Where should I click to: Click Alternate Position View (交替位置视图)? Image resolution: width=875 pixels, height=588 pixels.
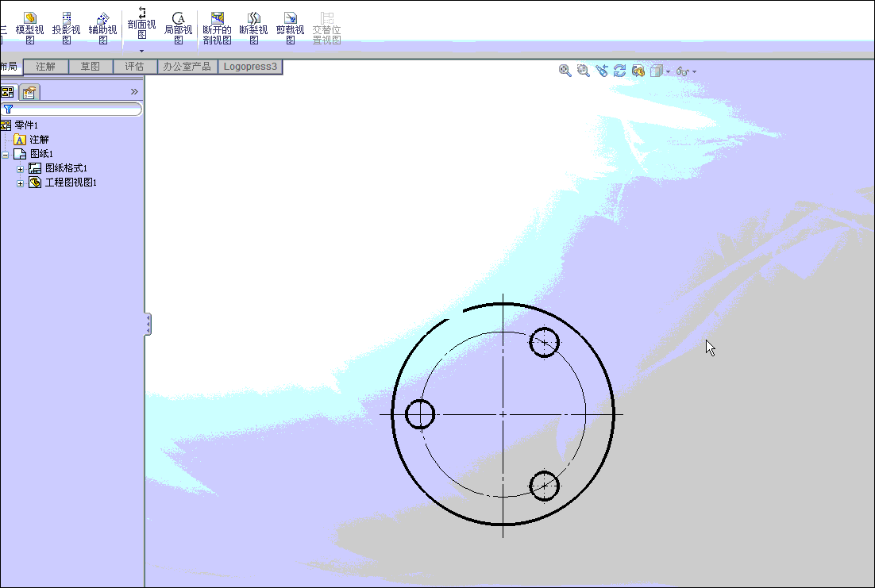click(326, 28)
